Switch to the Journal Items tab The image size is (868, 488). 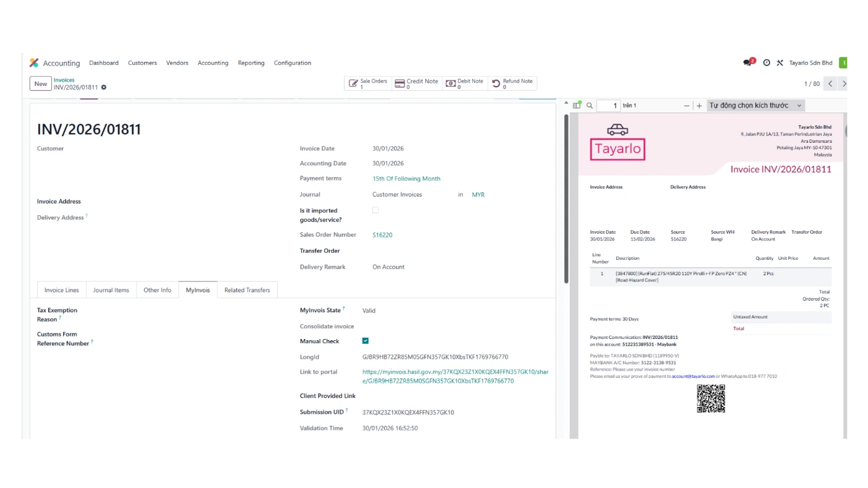pos(111,290)
